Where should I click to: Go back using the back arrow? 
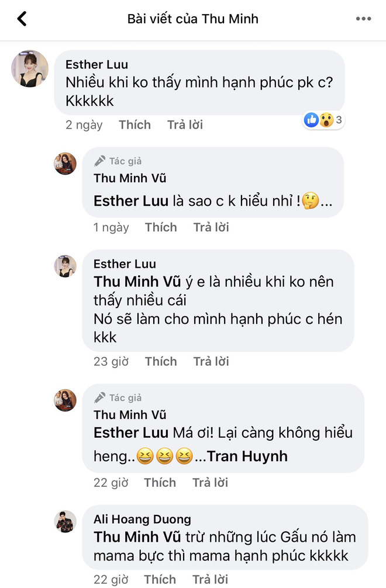22,19
